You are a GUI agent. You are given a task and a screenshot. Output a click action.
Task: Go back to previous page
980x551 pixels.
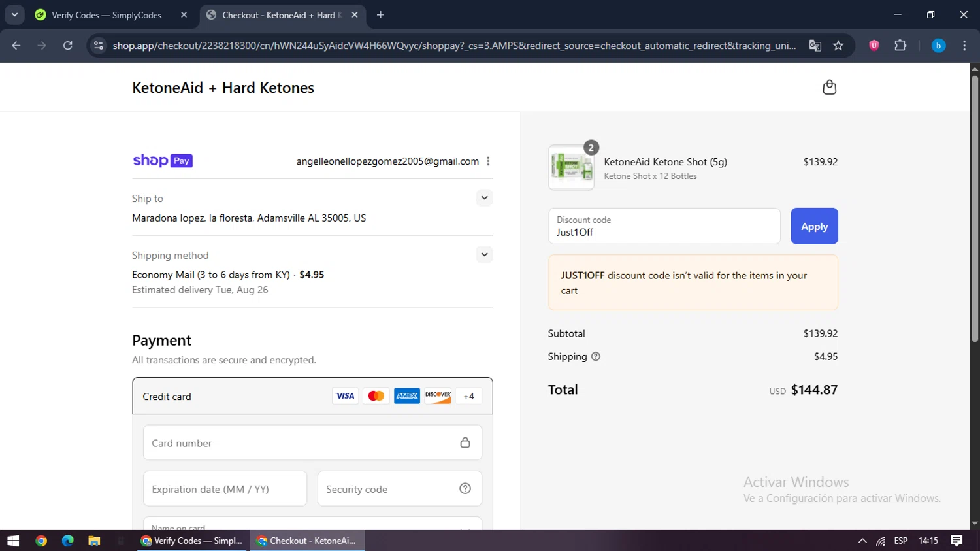(x=16, y=46)
